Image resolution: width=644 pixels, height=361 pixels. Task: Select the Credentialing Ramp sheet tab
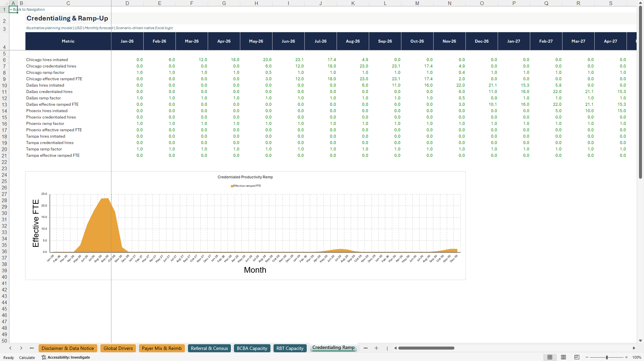coord(334,348)
